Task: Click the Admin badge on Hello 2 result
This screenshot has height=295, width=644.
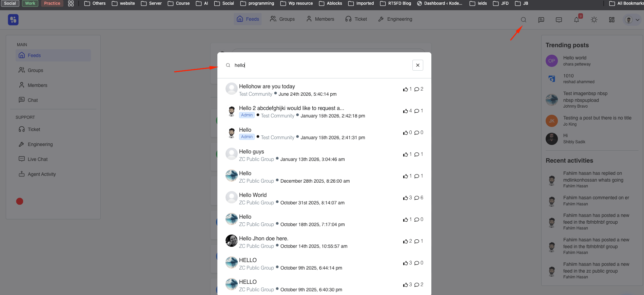Action: click(x=247, y=115)
